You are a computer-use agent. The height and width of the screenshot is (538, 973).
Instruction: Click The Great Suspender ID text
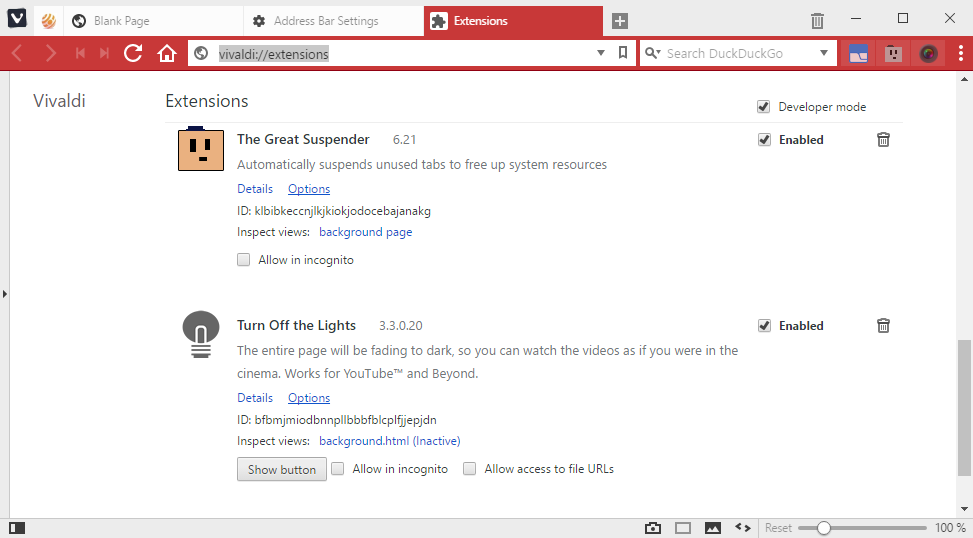(334, 211)
